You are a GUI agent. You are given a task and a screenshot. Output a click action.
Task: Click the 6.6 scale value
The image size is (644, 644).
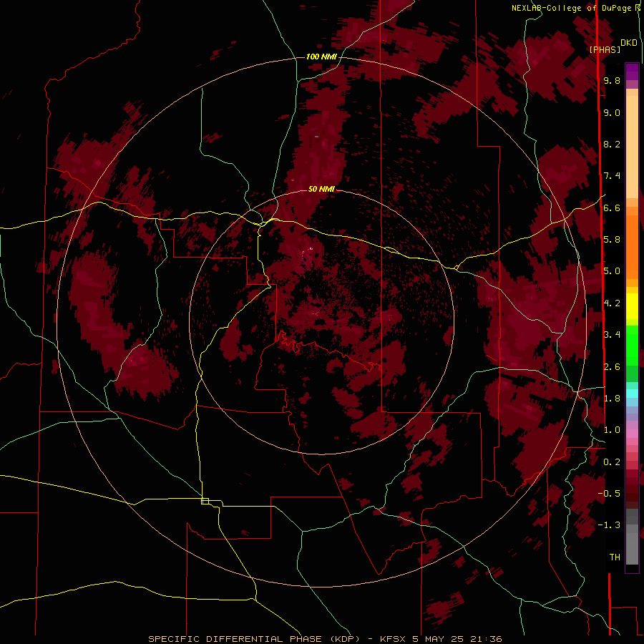point(612,208)
